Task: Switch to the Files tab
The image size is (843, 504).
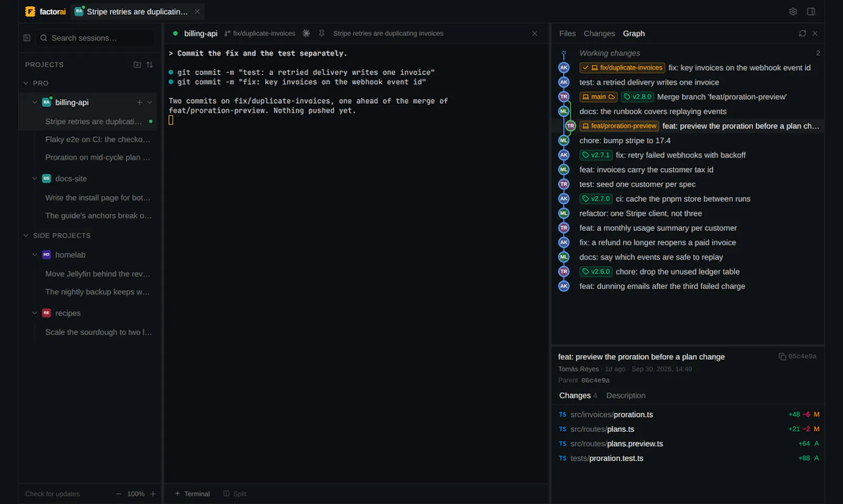Action: 567,33
